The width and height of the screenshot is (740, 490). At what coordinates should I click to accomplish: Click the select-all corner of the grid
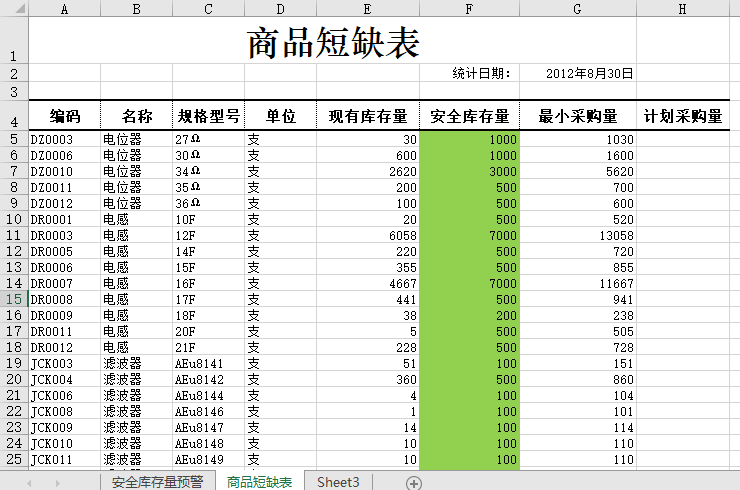[14, 9]
